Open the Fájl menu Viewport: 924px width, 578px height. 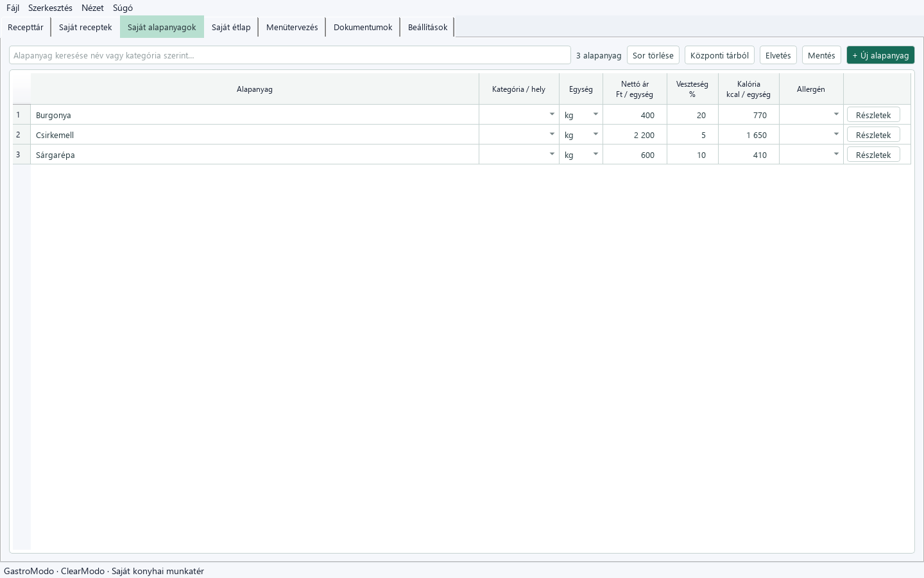point(13,8)
